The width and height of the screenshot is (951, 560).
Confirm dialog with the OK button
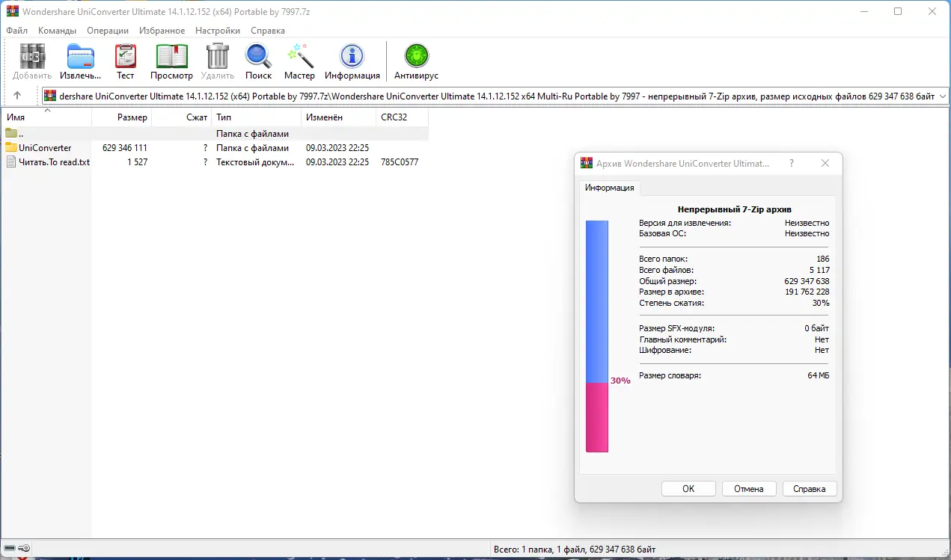(688, 488)
